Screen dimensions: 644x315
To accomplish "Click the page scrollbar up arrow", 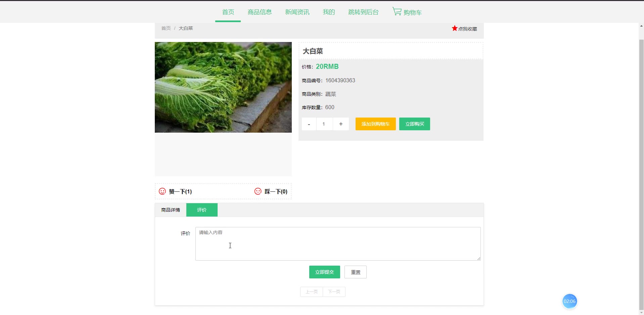I will click(641, 26).
